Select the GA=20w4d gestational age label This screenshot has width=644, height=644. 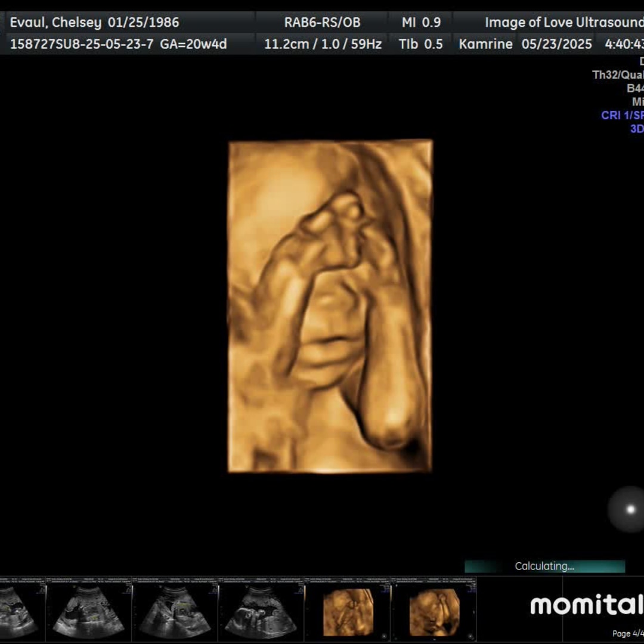pos(193,44)
